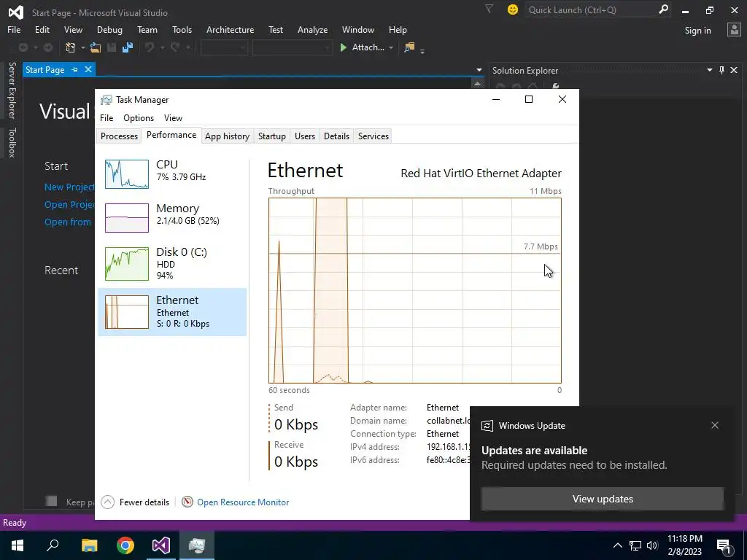This screenshot has height=560, width=747.
Task: Open Visual Studio File menu
Action: (14, 29)
